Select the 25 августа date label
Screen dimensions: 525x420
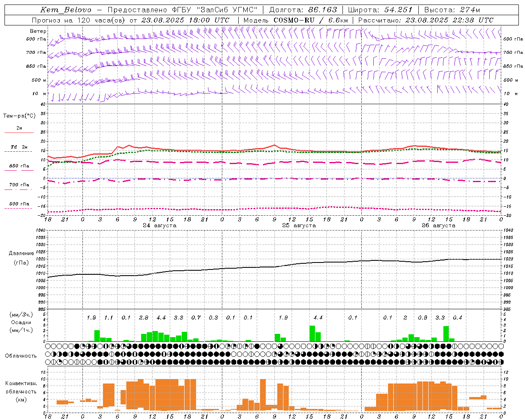pos(299,226)
